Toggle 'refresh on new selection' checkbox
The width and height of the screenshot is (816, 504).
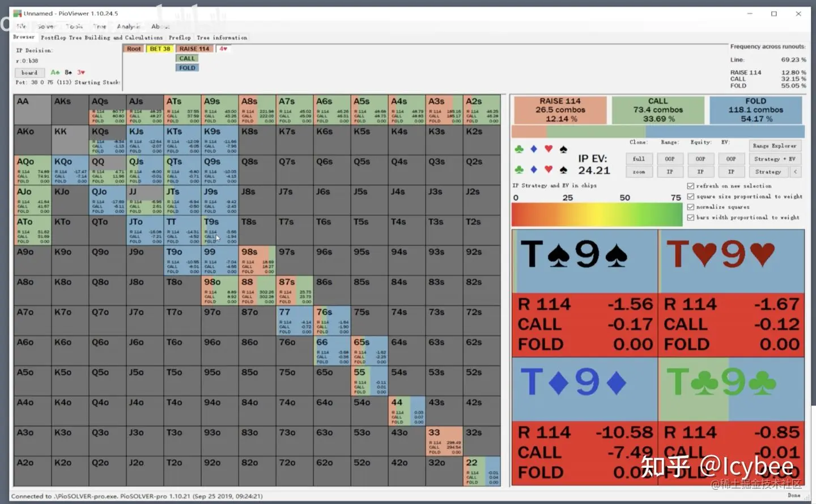click(691, 186)
